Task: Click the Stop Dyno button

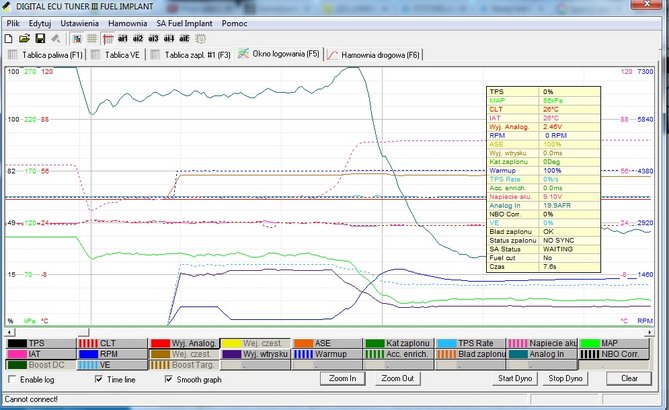Action: (565, 378)
